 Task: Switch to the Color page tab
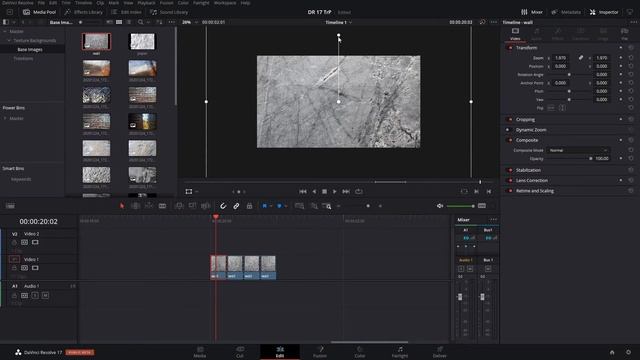[360, 352]
